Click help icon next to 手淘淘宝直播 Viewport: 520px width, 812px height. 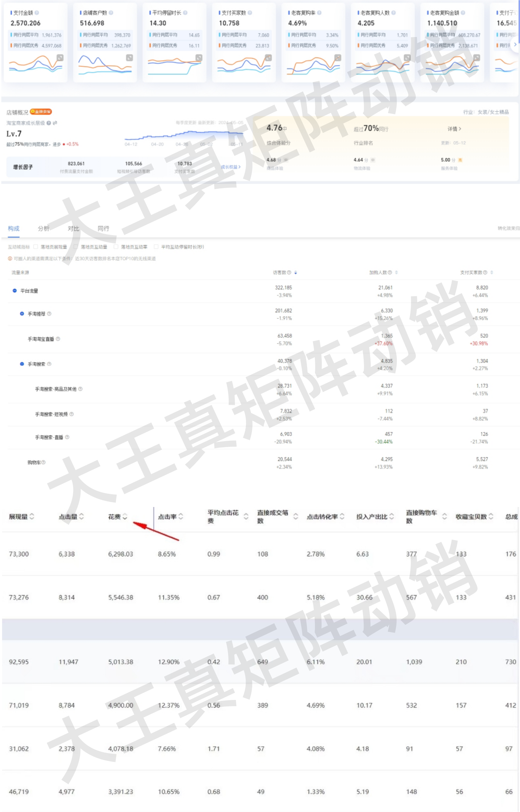pyautogui.click(x=58, y=339)
